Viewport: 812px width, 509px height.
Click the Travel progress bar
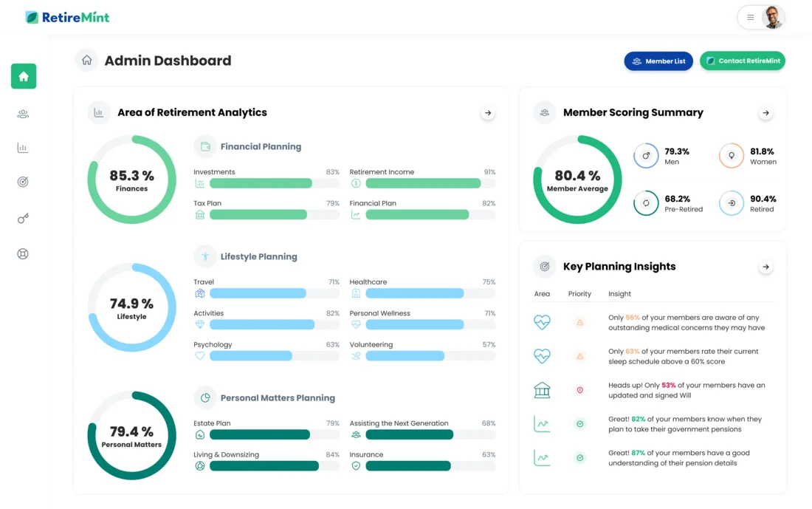[275, 293]
